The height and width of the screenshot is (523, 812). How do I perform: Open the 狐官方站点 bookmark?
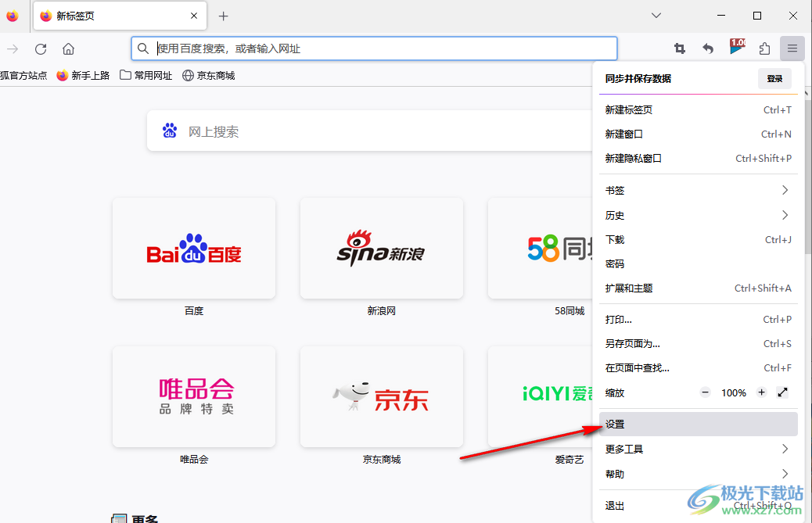point(23,76)
